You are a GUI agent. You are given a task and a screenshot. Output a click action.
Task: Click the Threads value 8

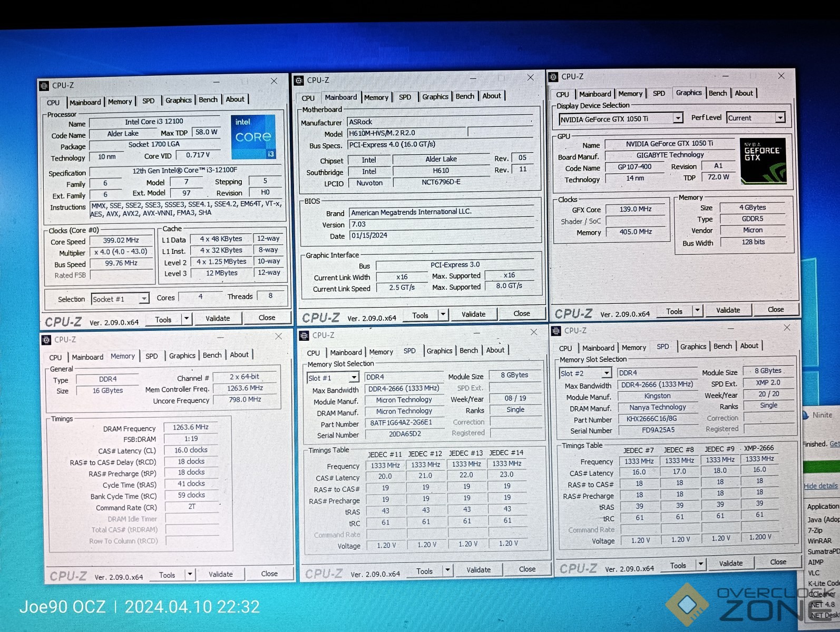point(270,296)
